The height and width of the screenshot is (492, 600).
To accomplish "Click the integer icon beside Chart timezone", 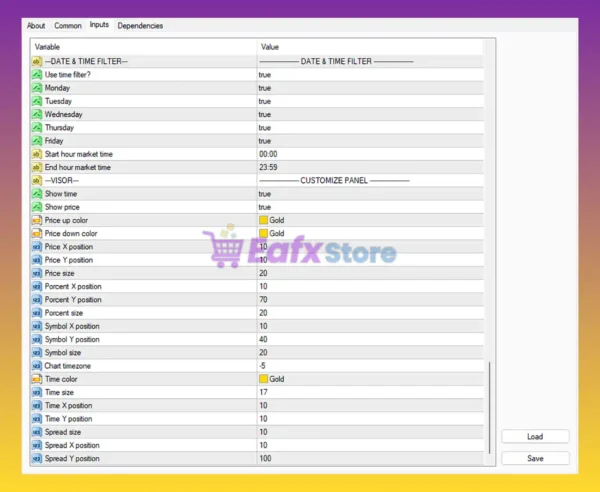I will coord(37,366).
